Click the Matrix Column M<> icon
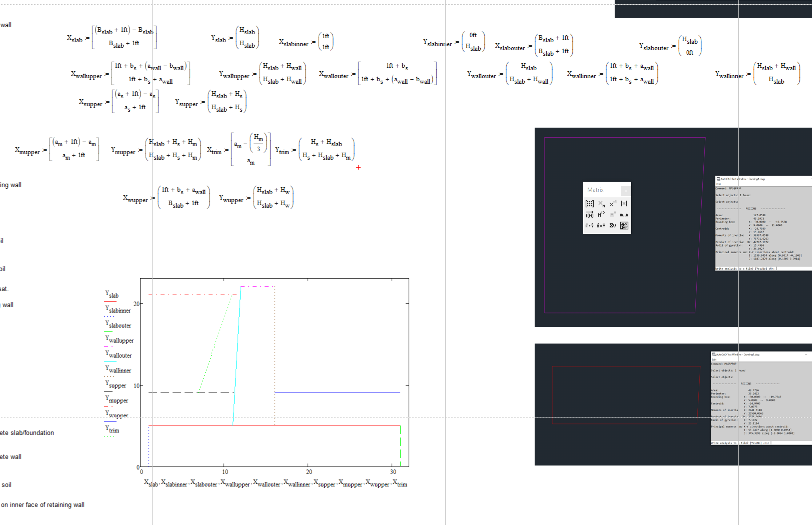The width and height of the screenshot is (812, 525). (x=602, y=215)
